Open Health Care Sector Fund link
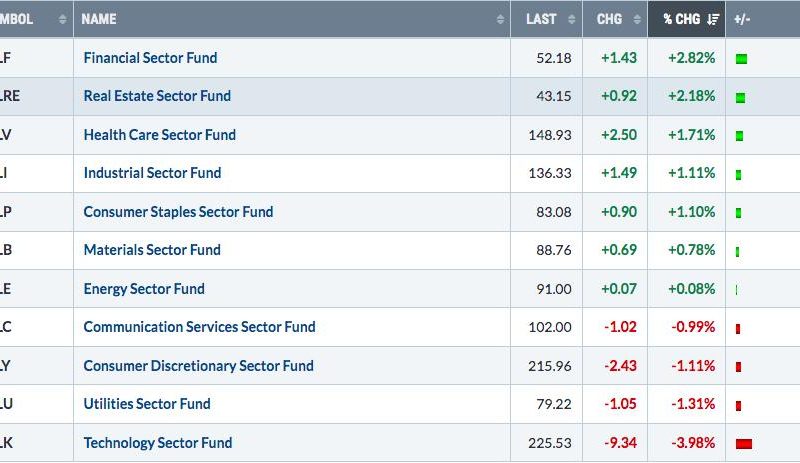Screen dimensions: 800x463 [160, 135]
